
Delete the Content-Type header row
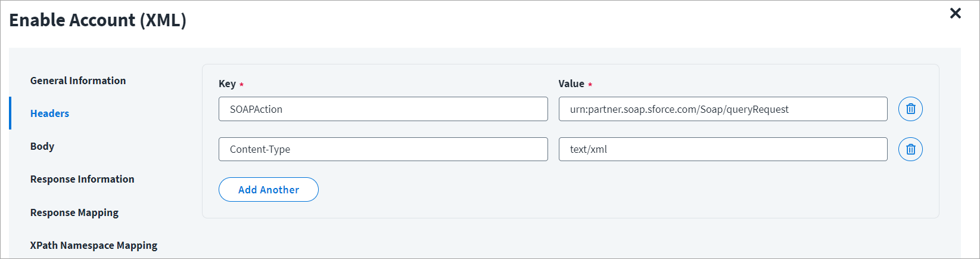910,149
